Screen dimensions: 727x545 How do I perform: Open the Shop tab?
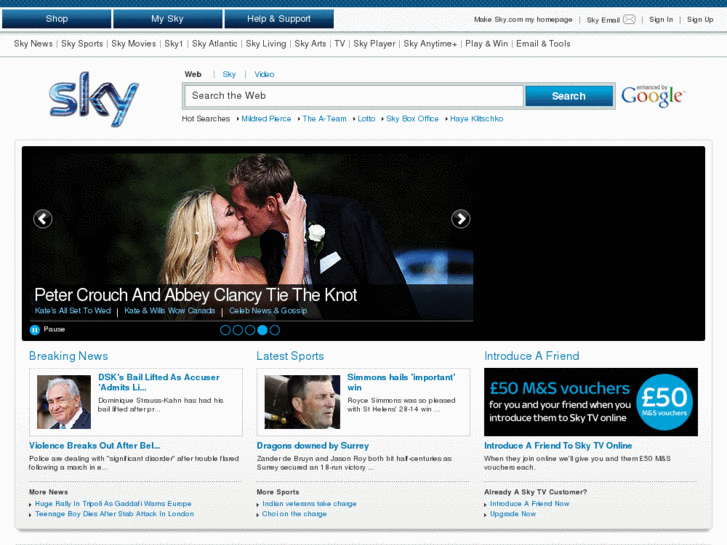pyautogui.click(x=57, y=19)
